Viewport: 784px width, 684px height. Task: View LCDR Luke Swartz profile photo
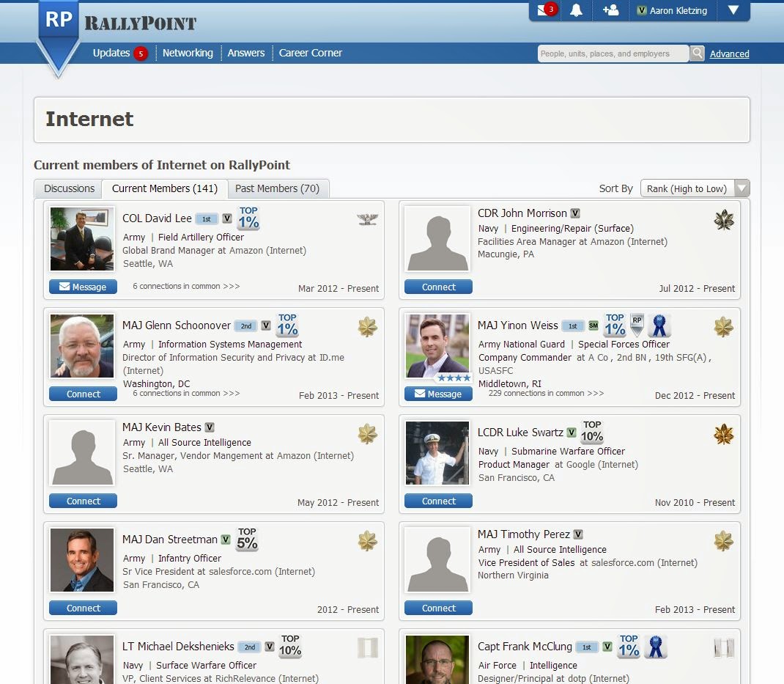point(437,453)
